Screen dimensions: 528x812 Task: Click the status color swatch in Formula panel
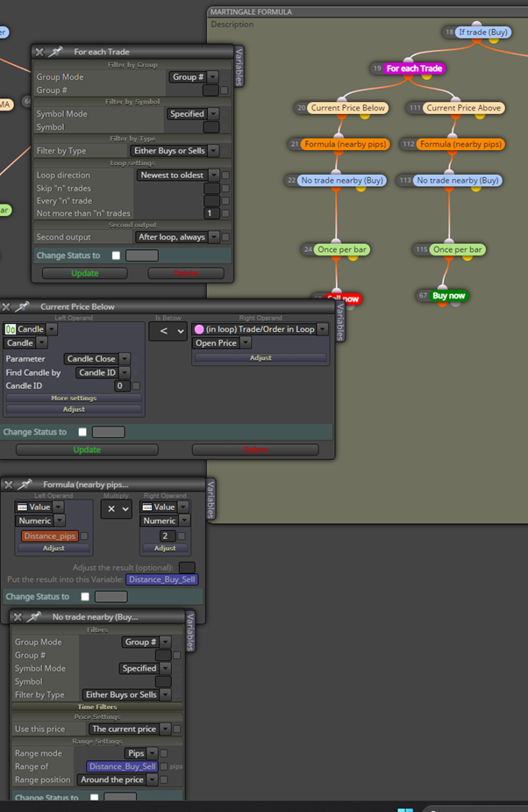(x=111, y=597)
